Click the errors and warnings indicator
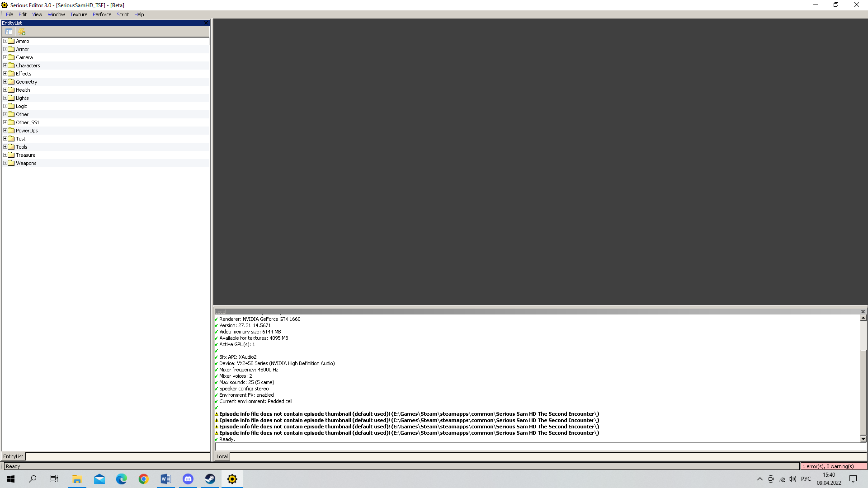Viewport: 868px width, 488px height. (x=833, y=466)
